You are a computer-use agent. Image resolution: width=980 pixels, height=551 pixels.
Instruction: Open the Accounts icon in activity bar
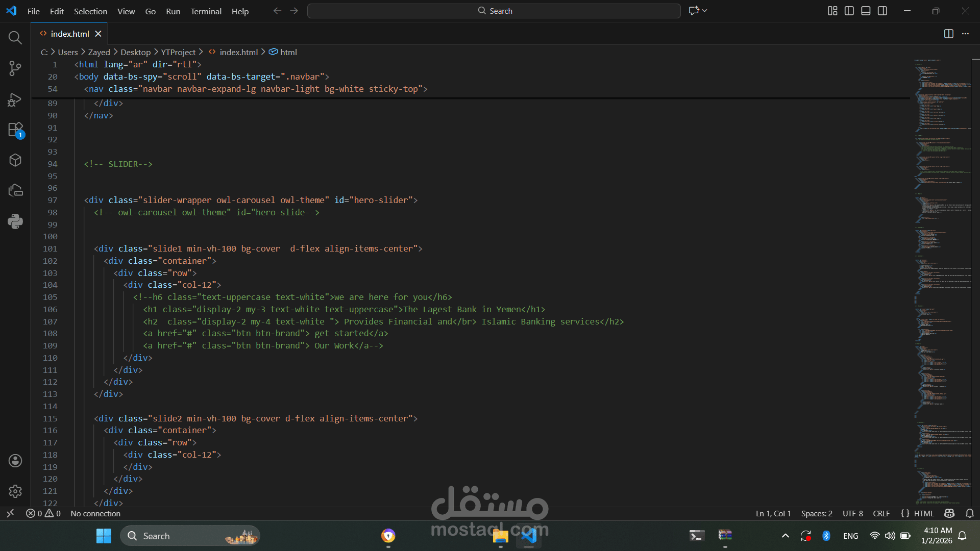coord(15,461)
